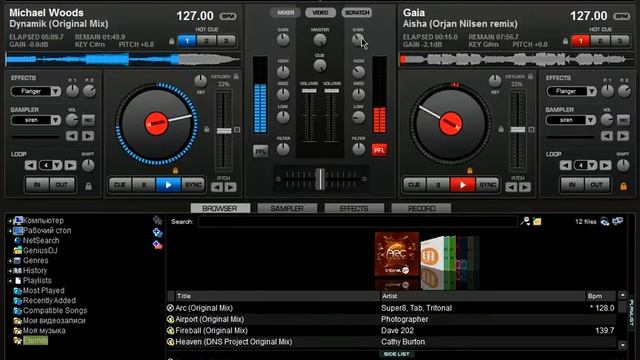Viewport: 640px width, 360px height.
Task: Select the VIDEO view tab
Action: tap(320, 13)
